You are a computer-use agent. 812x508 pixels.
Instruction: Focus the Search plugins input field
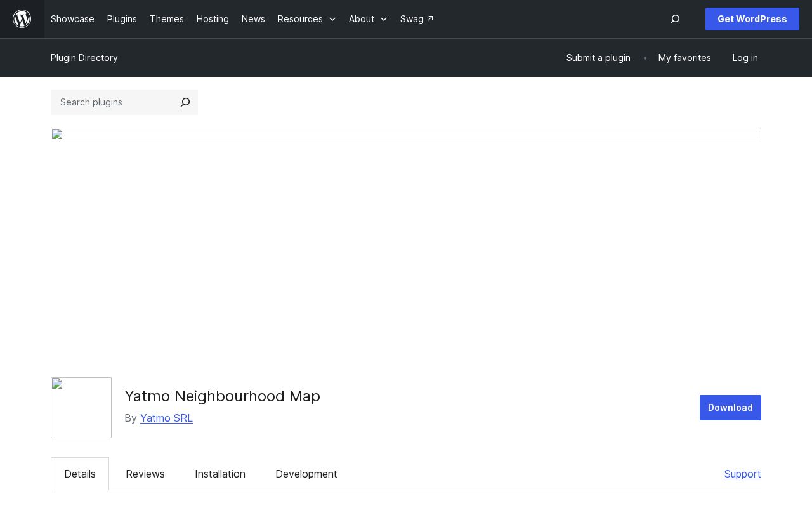[113, 102]
